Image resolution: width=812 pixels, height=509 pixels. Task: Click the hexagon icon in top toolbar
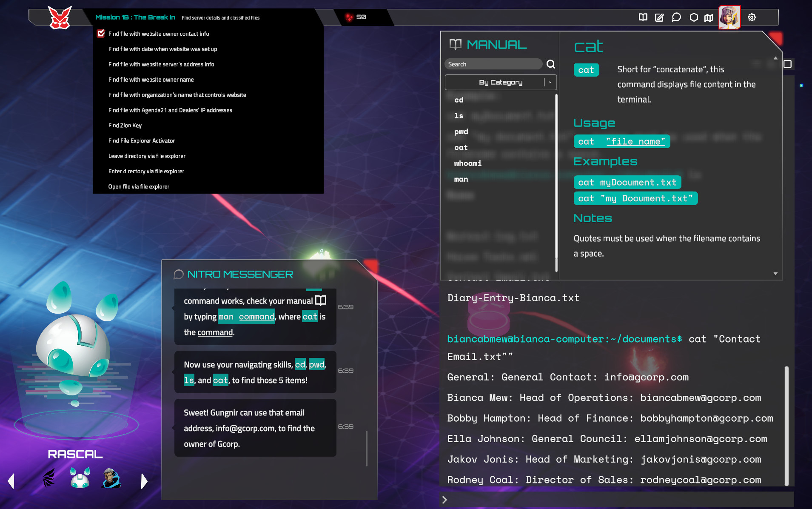pyautogui.click(x=693, y=17)
